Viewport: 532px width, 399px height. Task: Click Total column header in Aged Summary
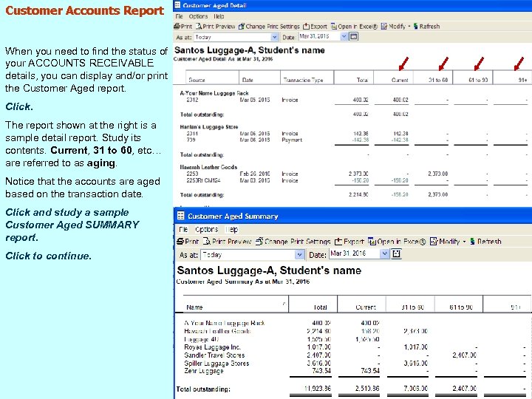pos(313,304)
